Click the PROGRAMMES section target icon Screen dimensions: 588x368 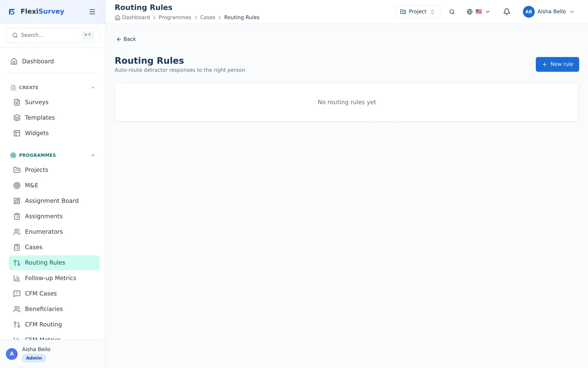coord(13,155)
